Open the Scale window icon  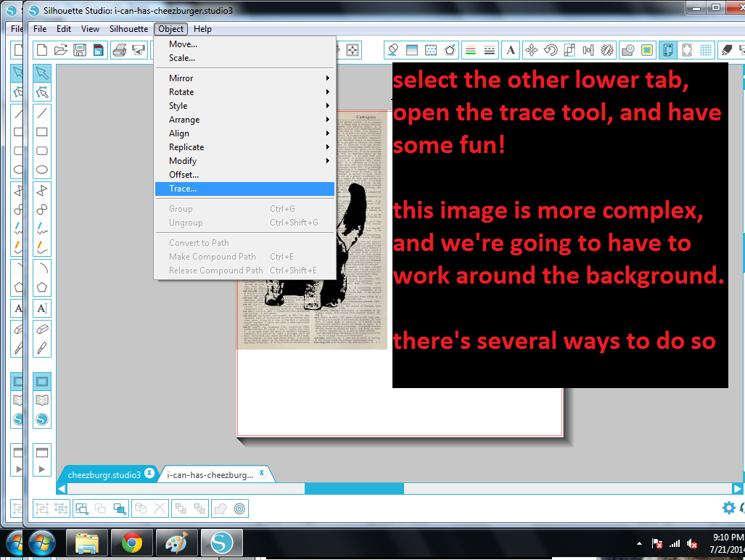569,50
